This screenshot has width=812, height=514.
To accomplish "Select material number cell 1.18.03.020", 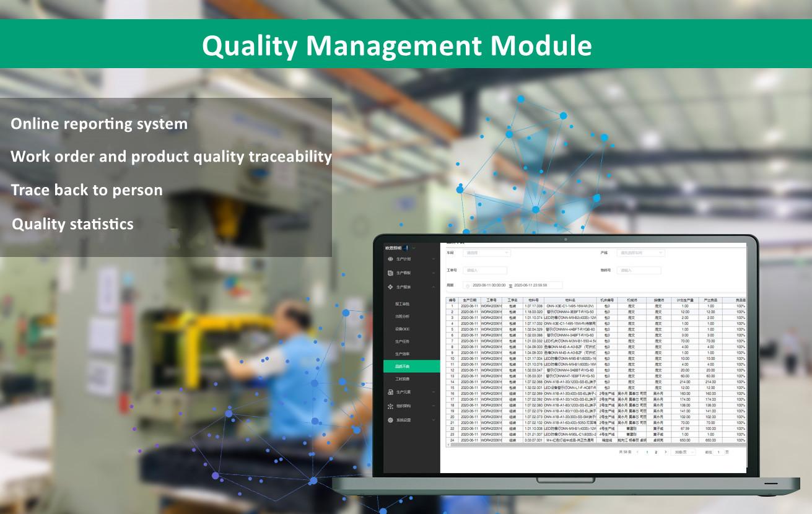I will pyautogui.click(x=533, y=311).
